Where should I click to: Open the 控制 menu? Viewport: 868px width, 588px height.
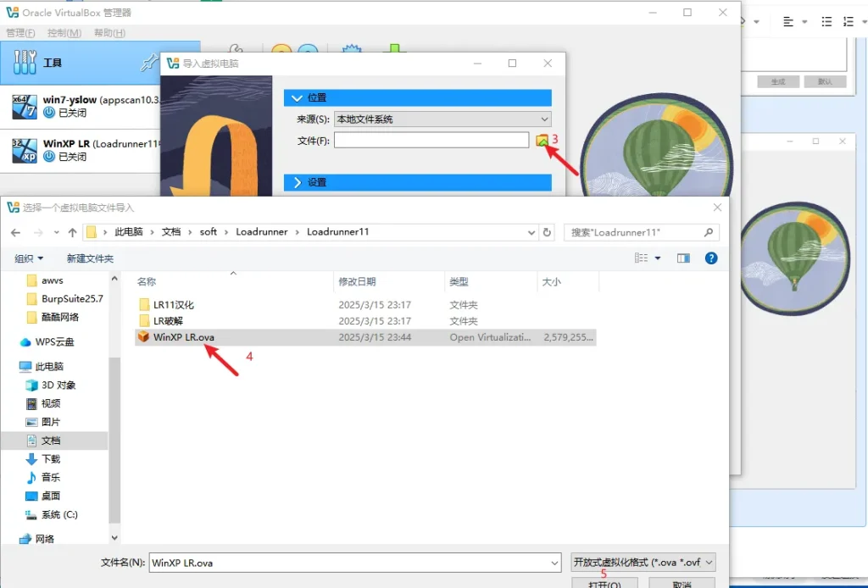click(x=64, y=33)
